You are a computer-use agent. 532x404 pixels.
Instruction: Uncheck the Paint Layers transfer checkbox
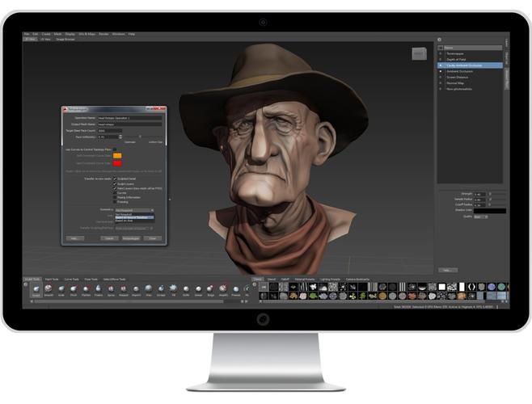click(x=115, y=188)
